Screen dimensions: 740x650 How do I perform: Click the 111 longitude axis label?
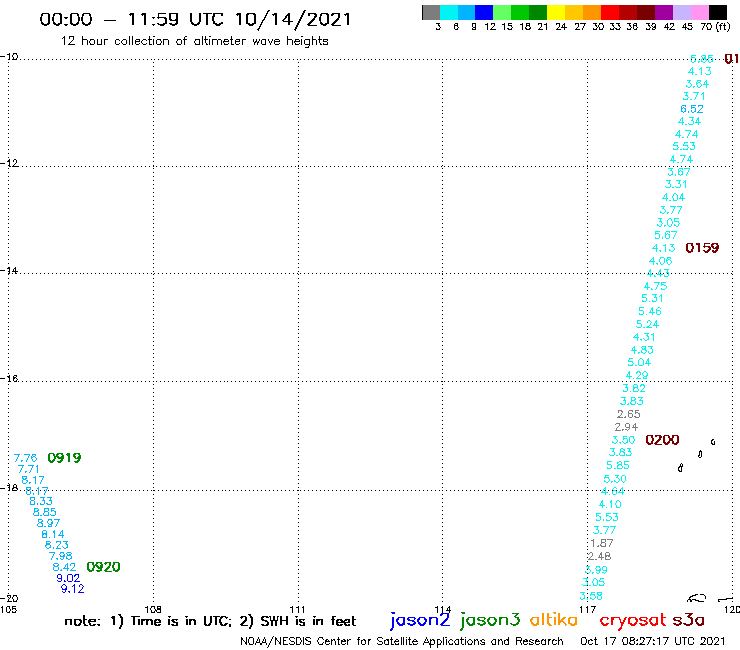point(297,609)
